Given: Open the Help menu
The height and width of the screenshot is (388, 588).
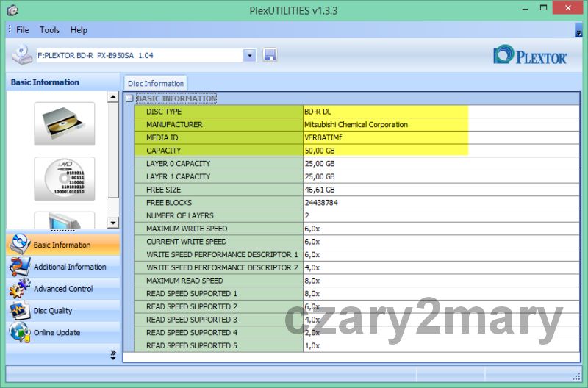Looking at the screenshot, I should click(x=79, y=30).
